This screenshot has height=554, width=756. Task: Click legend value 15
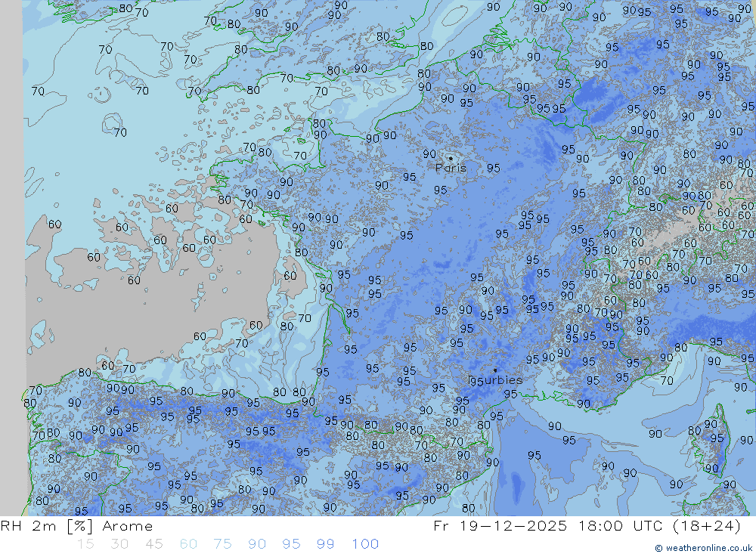86,544
